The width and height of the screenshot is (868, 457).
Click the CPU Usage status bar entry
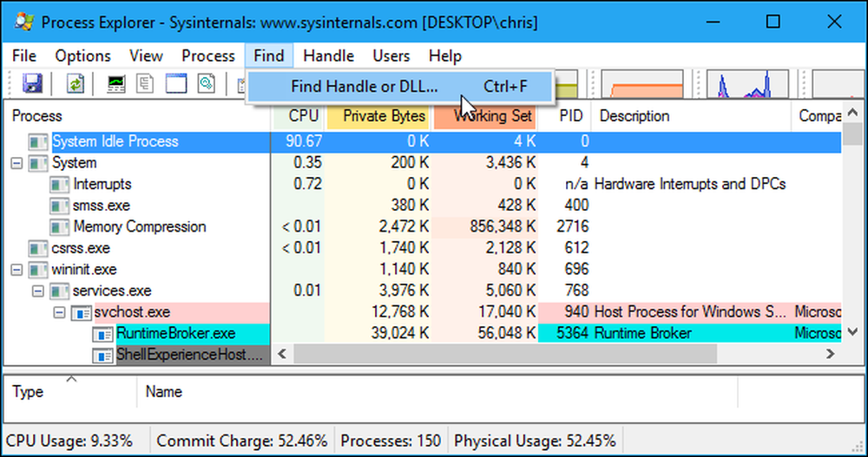click(69, 441)
